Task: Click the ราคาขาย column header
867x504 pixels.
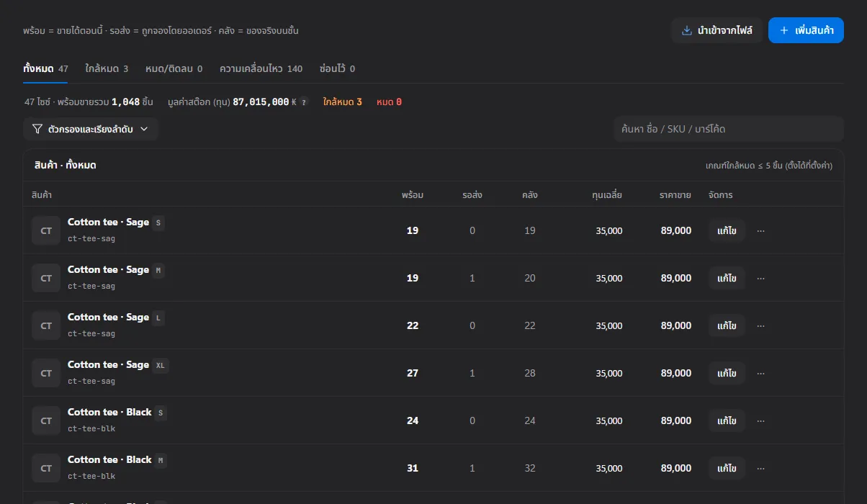Action: click(675, 195)
